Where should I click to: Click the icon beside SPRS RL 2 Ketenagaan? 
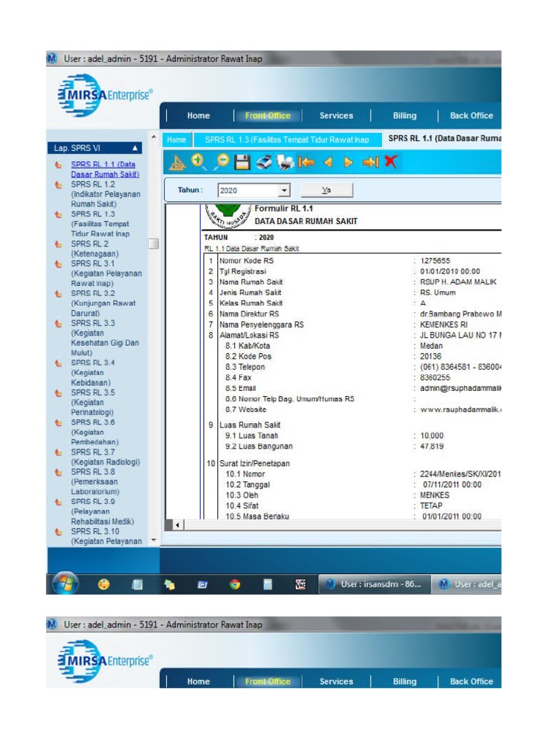(58, 244)
